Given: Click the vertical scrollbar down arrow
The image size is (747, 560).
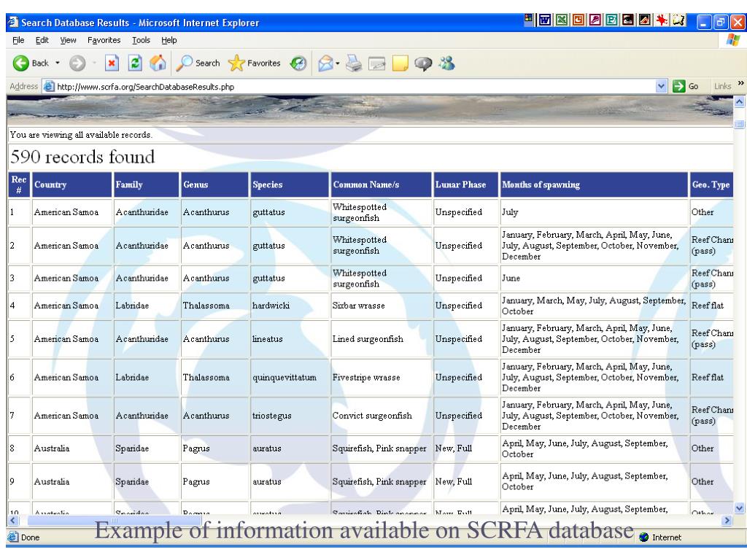Looking at the screenshot, I should pyautogui.click(x=740, y=508).
